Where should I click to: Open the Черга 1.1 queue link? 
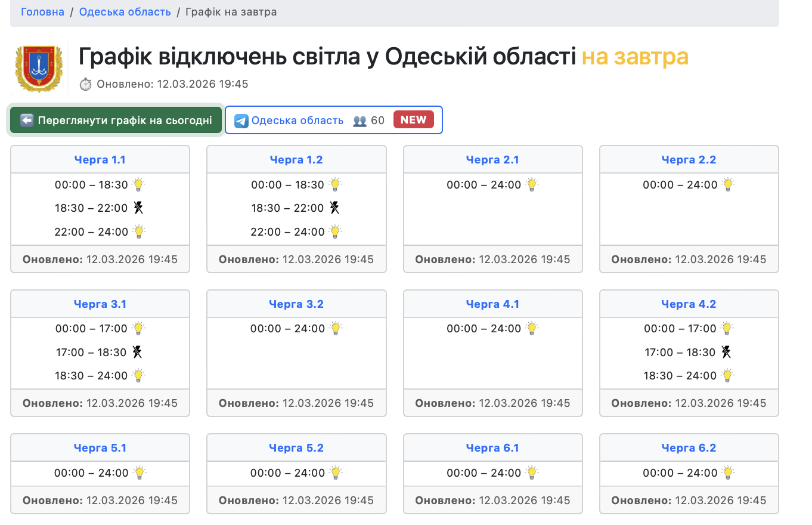pyautogui.click(x=100, y=160)
